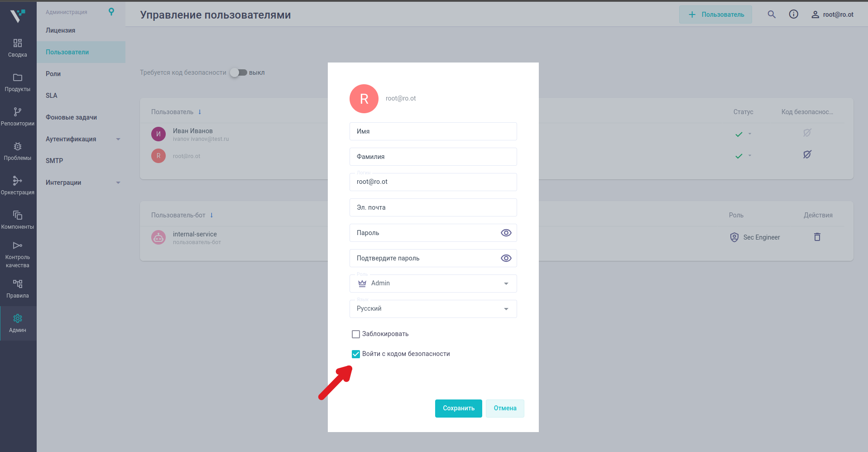
Task: Click into the Имя input field
Action: (433, 131)
